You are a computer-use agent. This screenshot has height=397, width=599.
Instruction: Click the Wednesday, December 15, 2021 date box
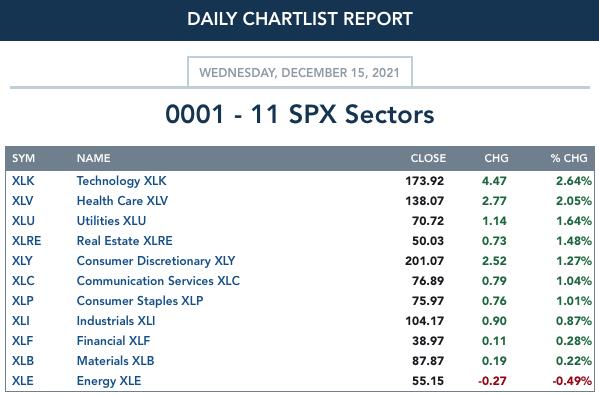300,72
